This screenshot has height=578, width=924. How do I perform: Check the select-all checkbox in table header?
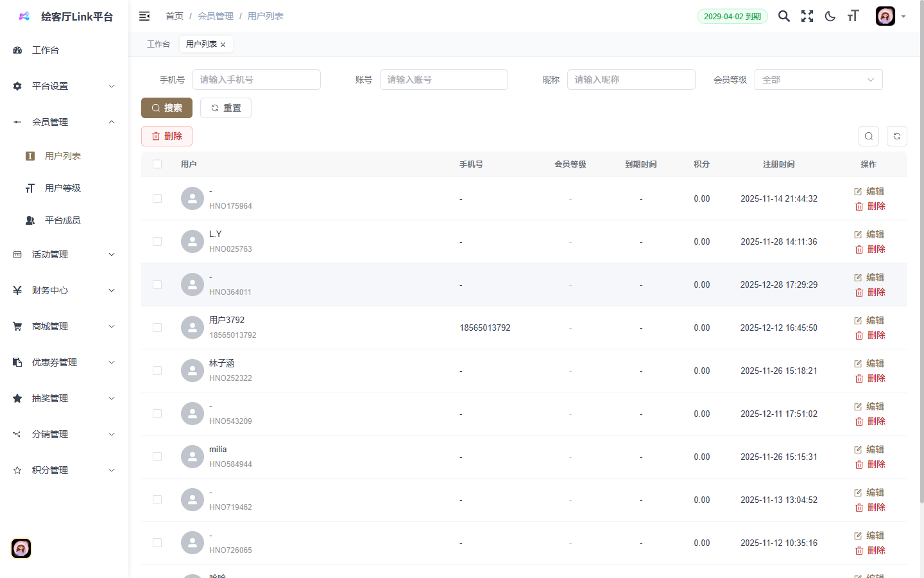click(x=157, y=164)
